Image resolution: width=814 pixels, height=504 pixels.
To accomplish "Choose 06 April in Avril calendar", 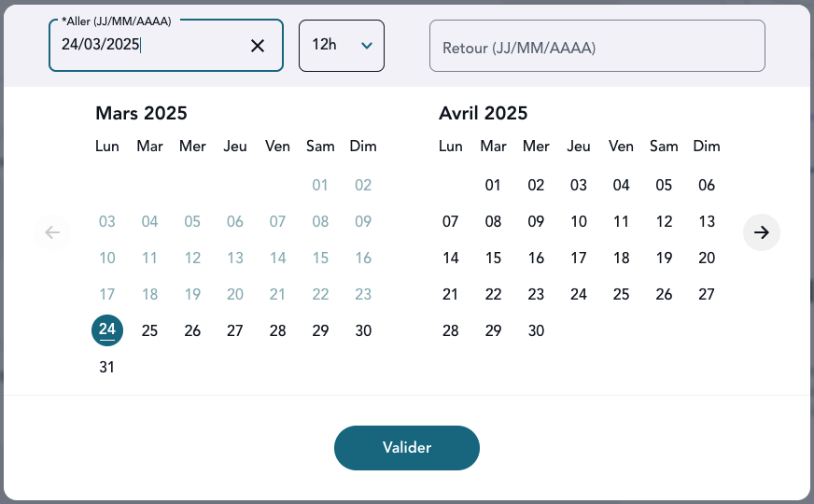I will [x=707, y=185].
